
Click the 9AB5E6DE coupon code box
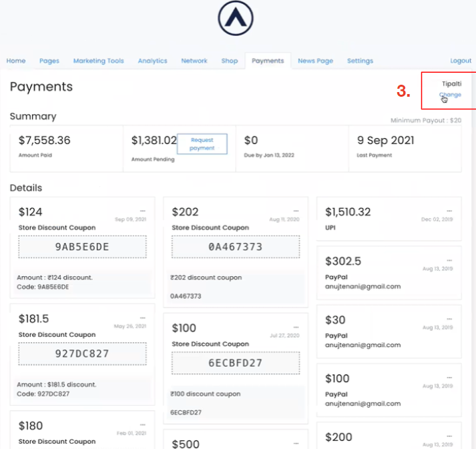82,247
